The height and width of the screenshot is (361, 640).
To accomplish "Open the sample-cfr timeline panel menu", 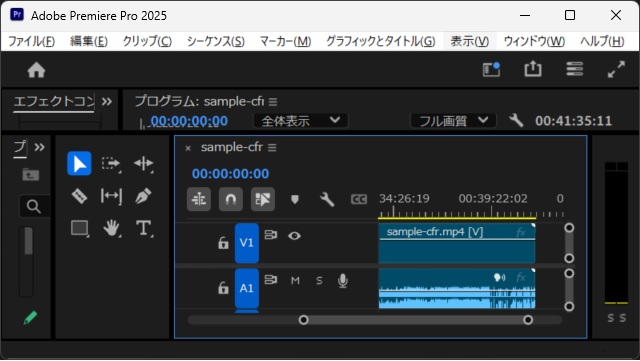I will point(272,147).
